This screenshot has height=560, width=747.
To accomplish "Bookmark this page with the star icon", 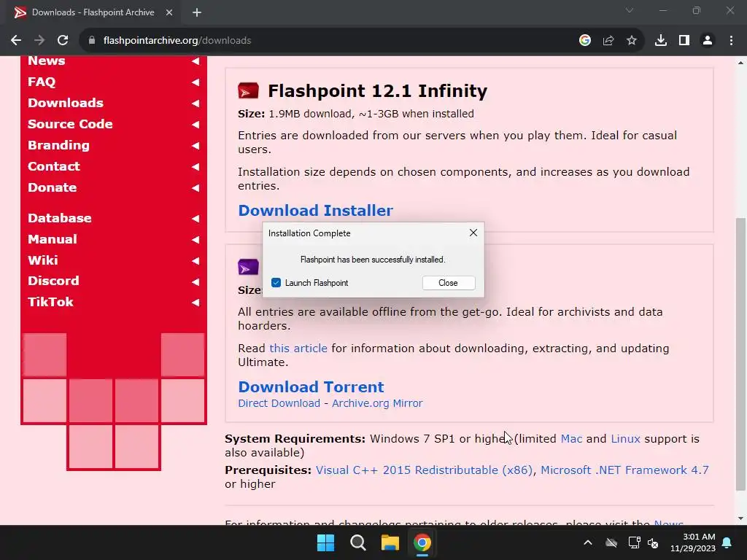I will (x=632, y=41).
